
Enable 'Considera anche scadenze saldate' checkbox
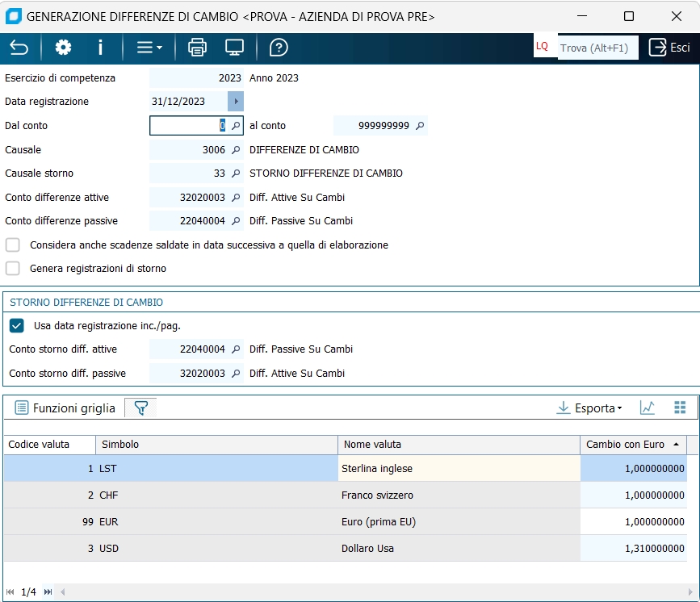click(13, 245)
